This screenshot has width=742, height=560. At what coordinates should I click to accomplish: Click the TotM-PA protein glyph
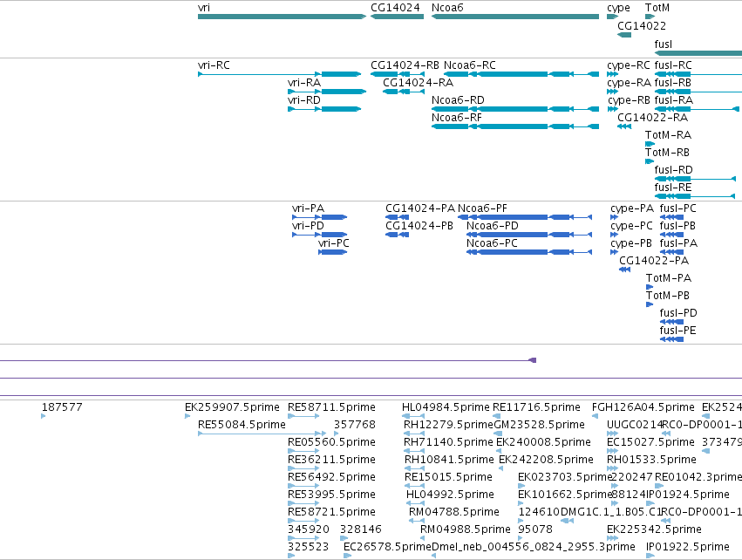click(x=650, y=287)
